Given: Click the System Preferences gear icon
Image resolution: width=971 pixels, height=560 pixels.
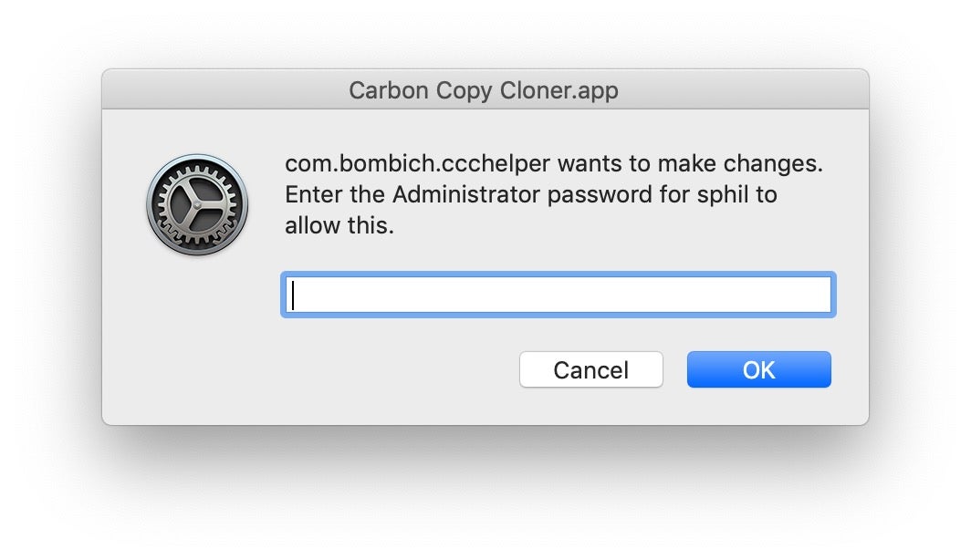Looking at the screenshot, I should [x=196, y=203].
